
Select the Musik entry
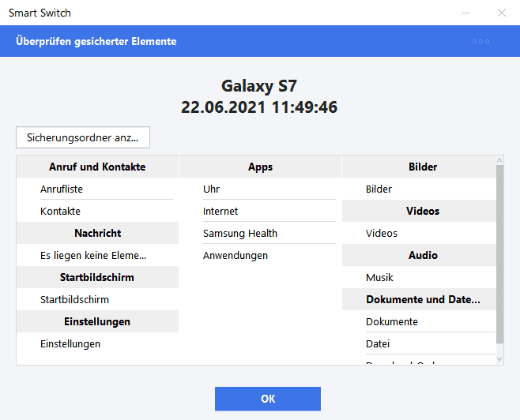(419, 277)
